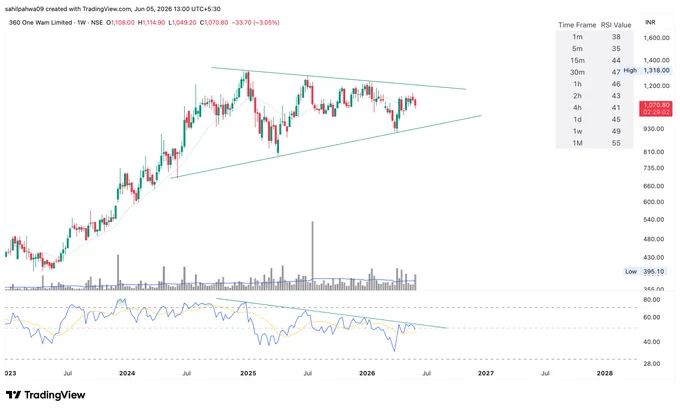Click the 15m row in RSI table
This screenshot has height=410, width=680.
[595, 60]
